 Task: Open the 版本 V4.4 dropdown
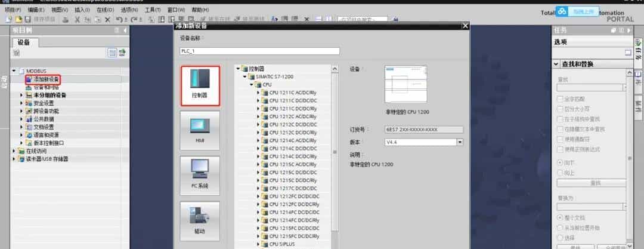460,142
